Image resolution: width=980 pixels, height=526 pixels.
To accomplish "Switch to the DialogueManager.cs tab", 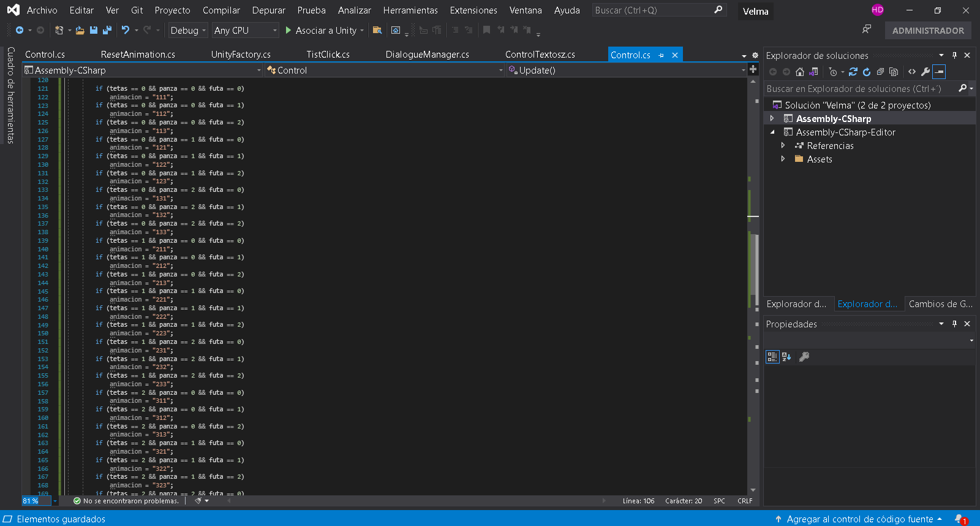I will pos(428,55).
